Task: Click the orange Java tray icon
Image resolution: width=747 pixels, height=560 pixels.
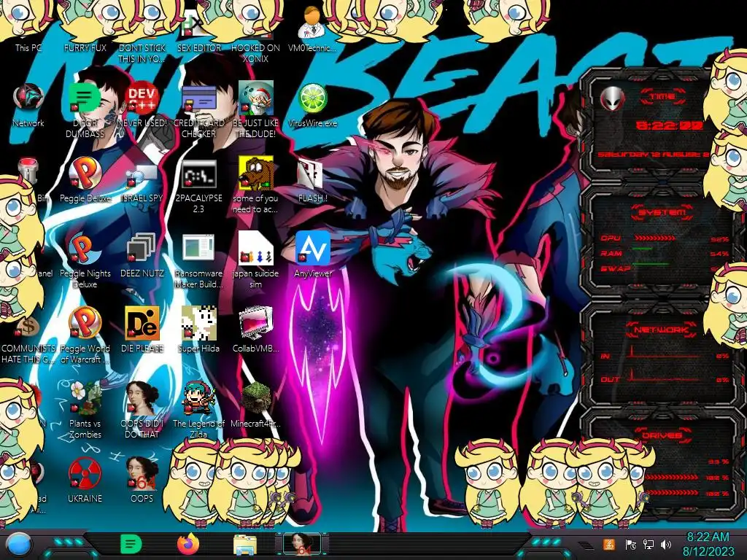Action: pos(609,544)
